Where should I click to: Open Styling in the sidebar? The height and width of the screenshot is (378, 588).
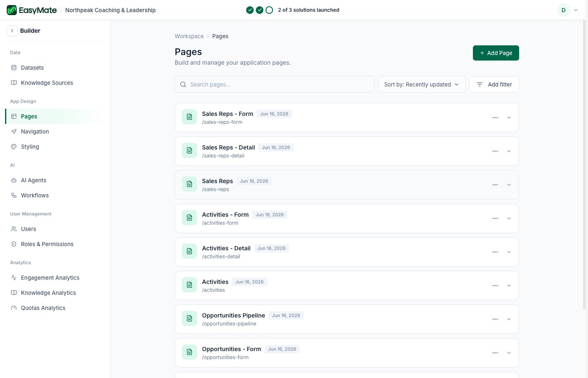coord(53,147)
